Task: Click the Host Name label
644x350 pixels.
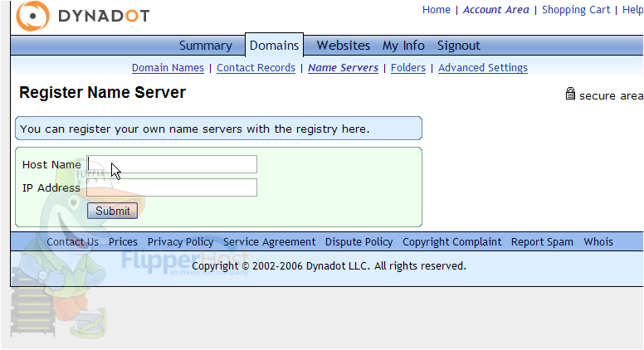Action: 51,164
